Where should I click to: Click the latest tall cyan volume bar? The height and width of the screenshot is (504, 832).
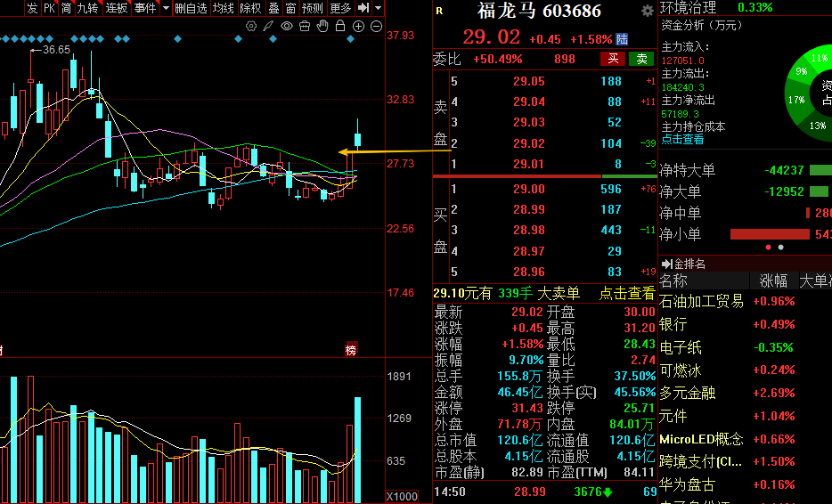[357, 450]
